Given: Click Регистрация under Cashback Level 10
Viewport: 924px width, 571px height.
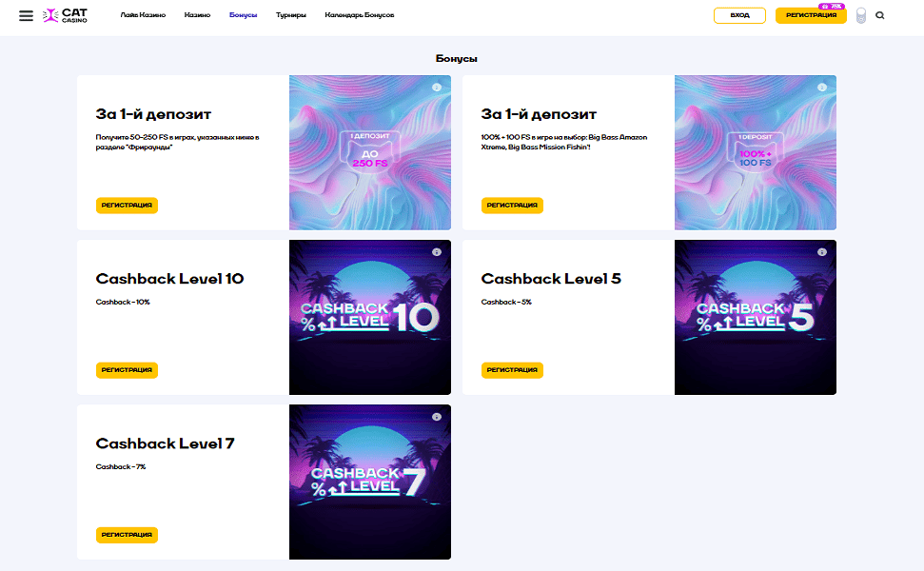Looking at the screenshot, I should click(x=127, y=370).
